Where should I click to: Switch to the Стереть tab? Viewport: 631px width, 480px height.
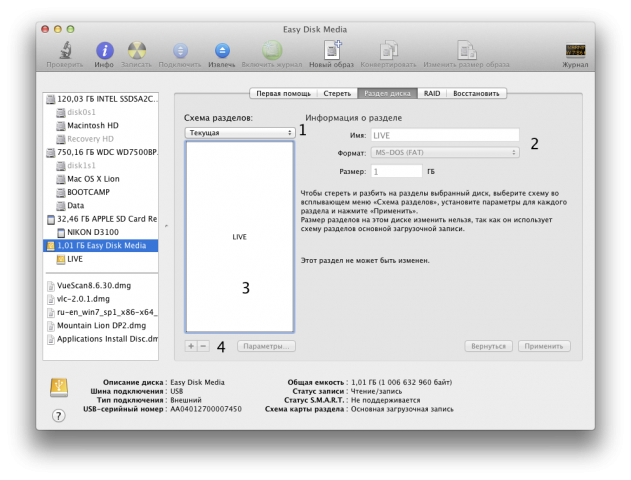[x=336, y=93]
